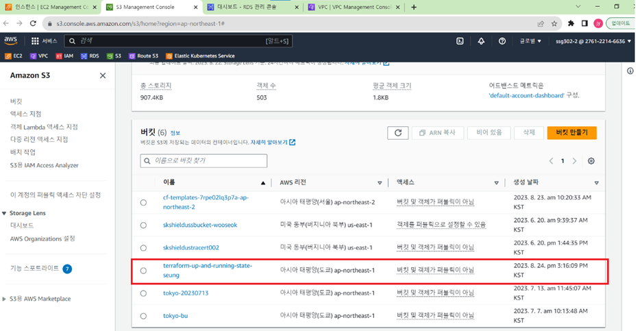
Task: Switch to RDS 관리 콘솔 tab
Action: click(x=253, y=7)
